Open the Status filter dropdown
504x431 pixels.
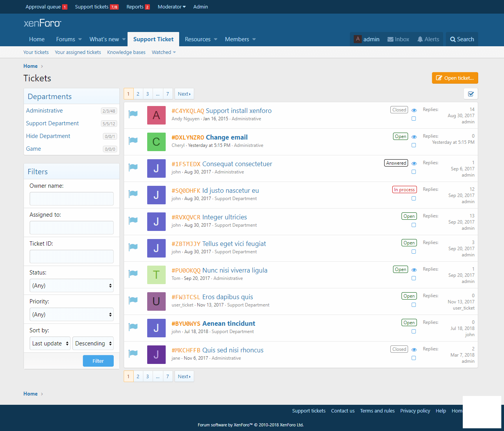click(x=72, y=286)
